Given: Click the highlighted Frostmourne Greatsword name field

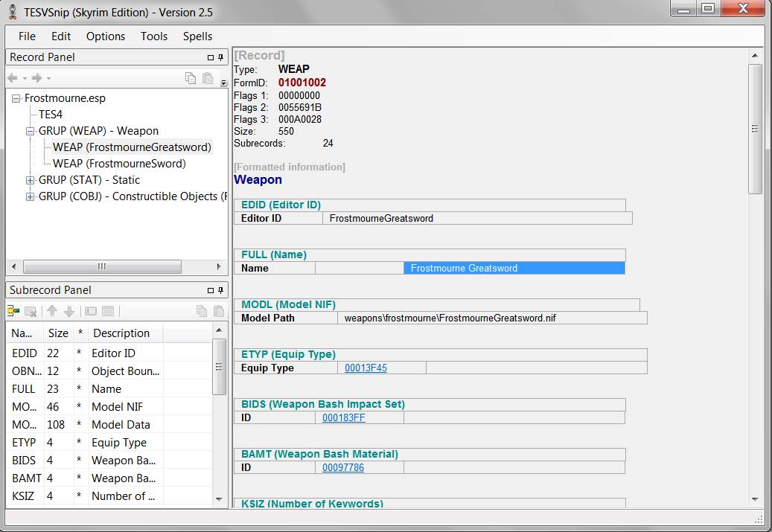Looking at the screenshot, I should [x=514, y=268].
